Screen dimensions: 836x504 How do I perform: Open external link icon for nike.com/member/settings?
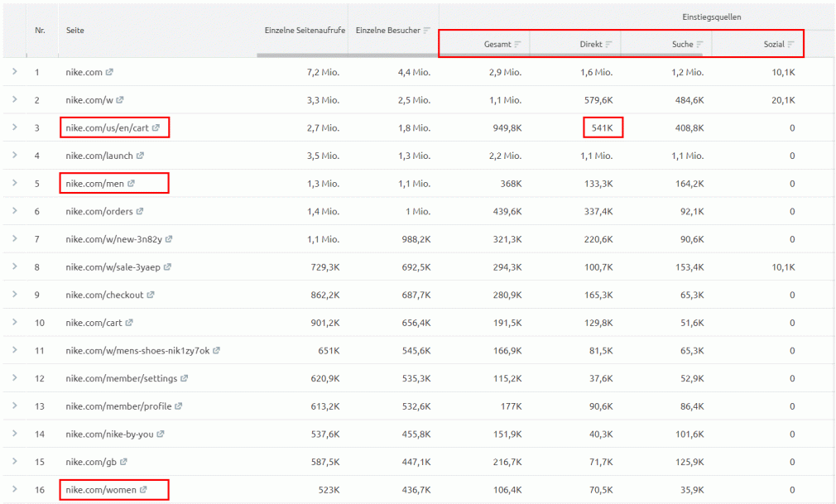click(184, 378)
